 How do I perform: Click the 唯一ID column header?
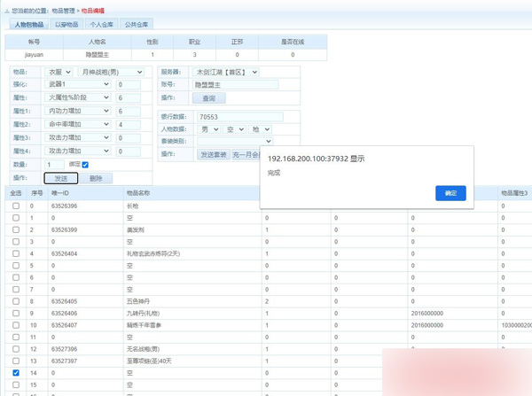59,193
